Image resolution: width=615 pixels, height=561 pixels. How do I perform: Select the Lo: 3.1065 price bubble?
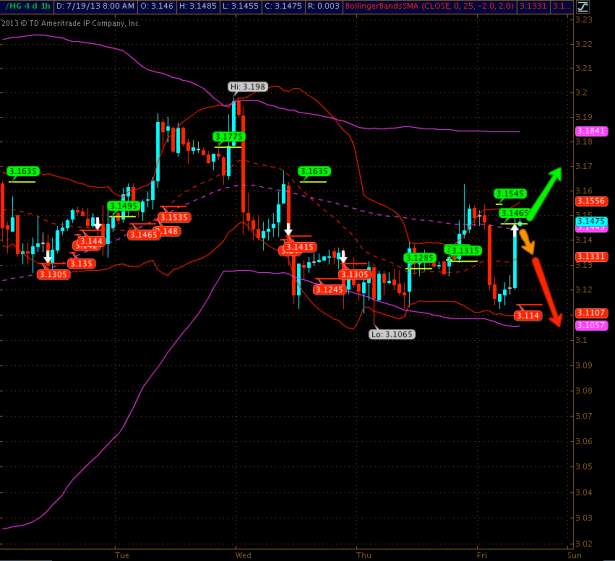click(390, 334)
